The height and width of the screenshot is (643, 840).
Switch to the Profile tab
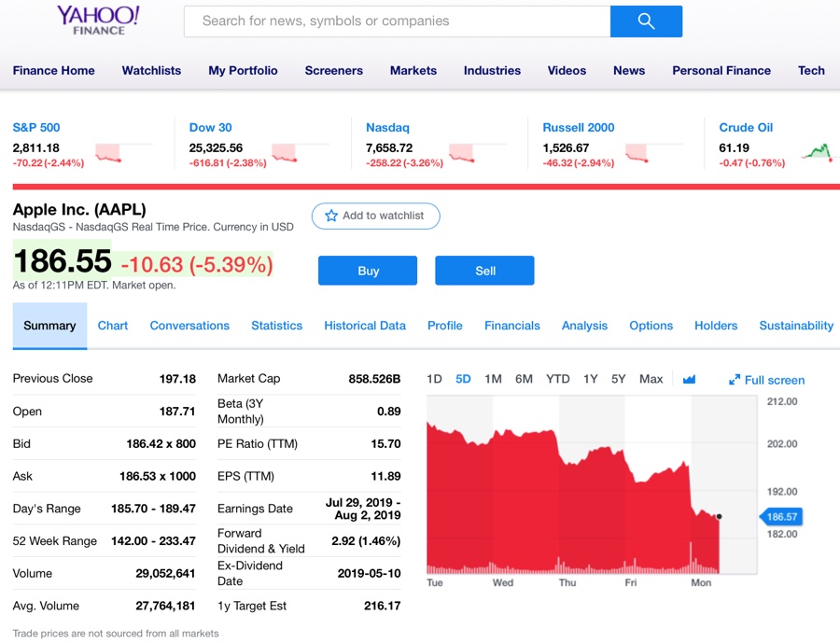point(445,326)
